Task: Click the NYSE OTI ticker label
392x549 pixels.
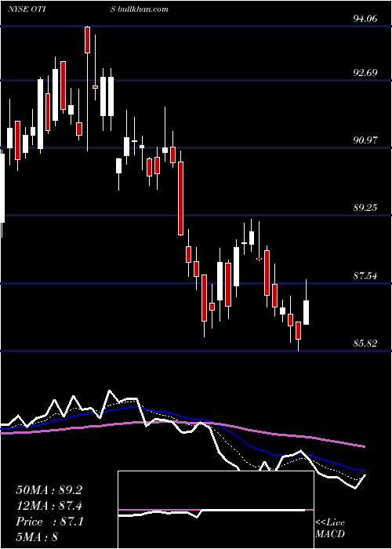Action: [28, 9]
